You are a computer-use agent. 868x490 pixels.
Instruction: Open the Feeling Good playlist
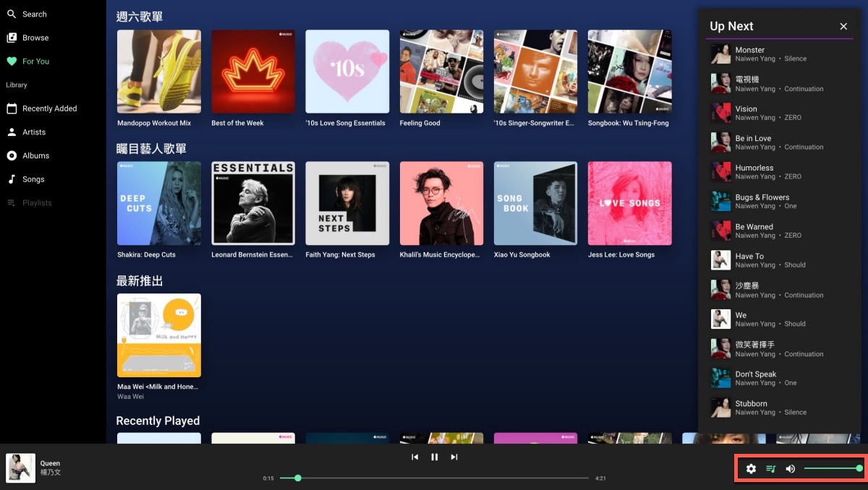441,72
